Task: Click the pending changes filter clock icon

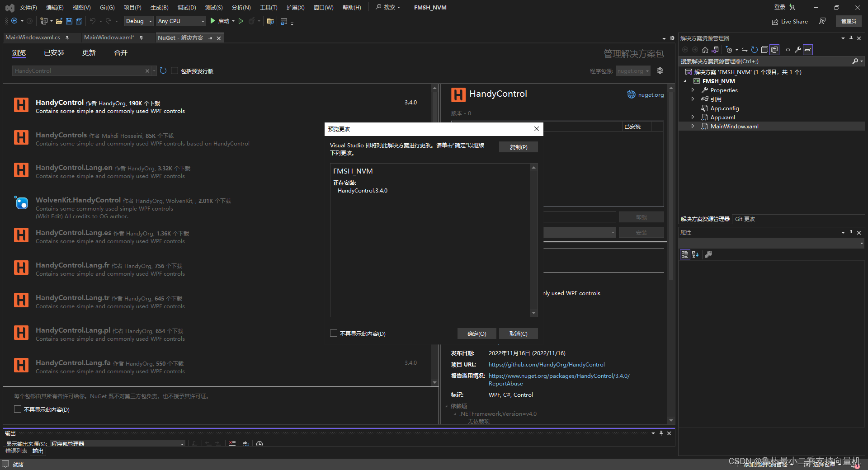Action: click(x=729, y=50)
